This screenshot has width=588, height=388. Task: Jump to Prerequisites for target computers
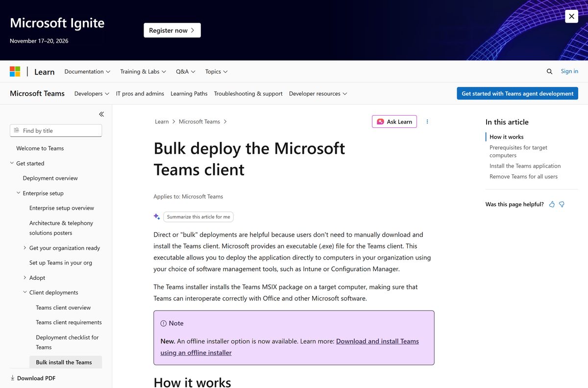point(518,151)
